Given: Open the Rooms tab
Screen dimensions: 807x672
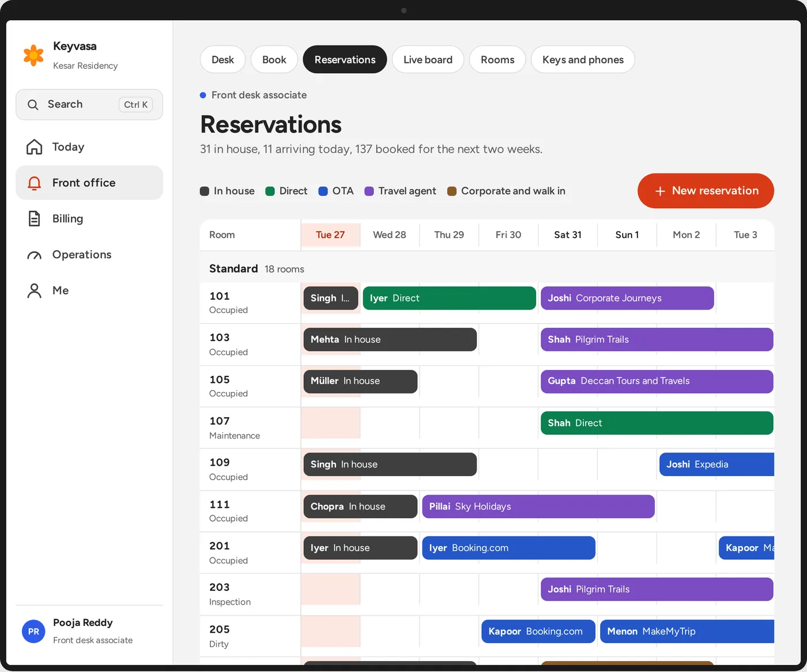Looking at the screenshot, I should pyautogui.click(x=497, y=59).
